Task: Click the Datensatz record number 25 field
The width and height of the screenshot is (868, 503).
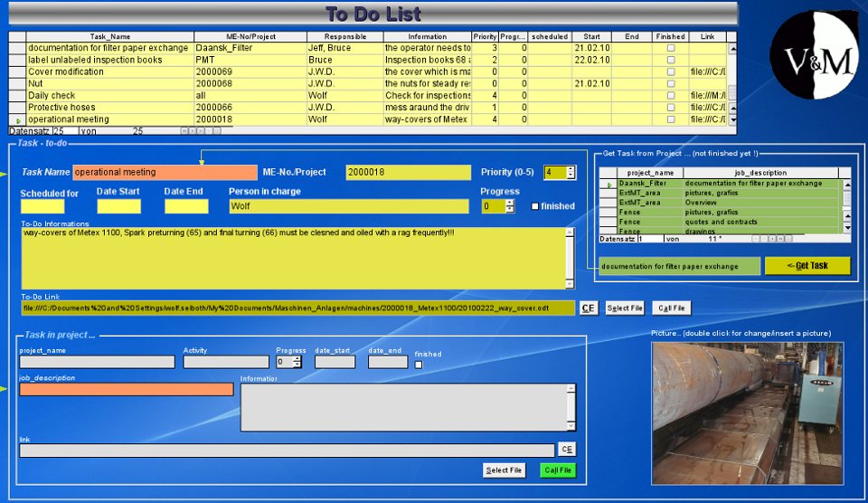Action: point(65,131)
